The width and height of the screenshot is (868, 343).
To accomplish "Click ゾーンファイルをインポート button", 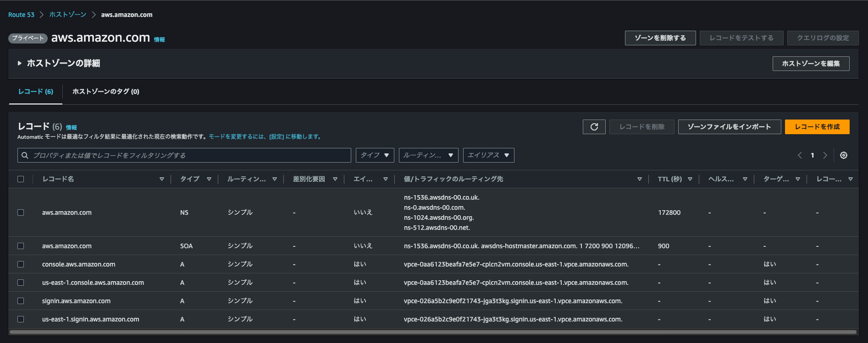I will [x=730, y=127].
